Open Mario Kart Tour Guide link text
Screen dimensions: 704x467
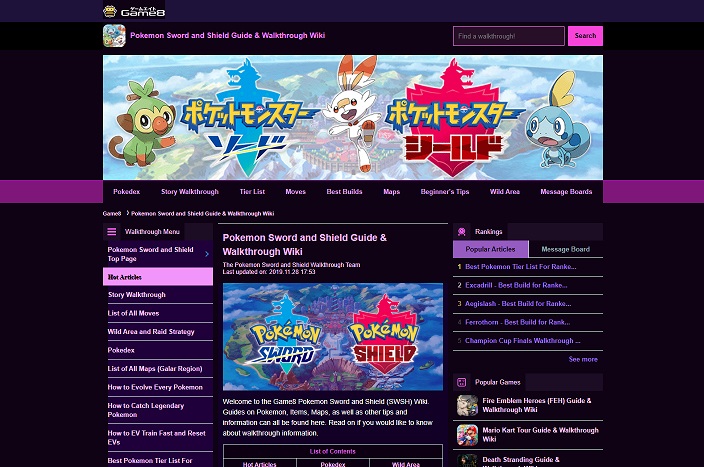point(541,435)
